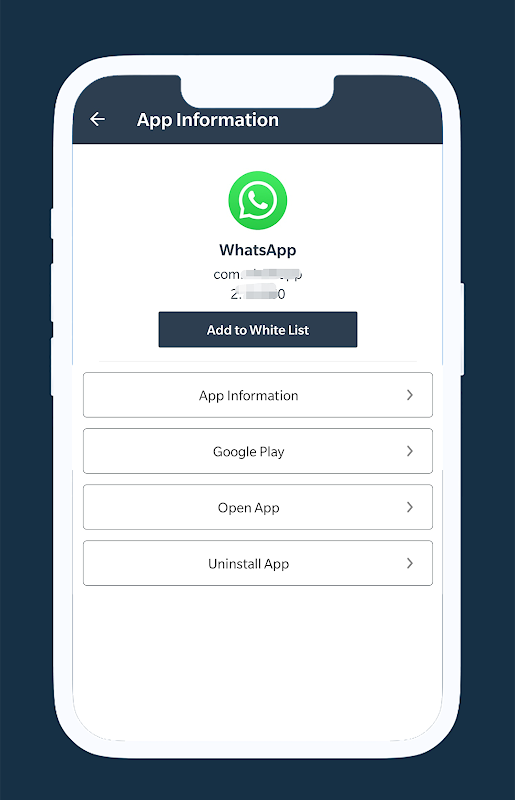Click the phone's lowest left-side volume button
Viewport: 515px width, 800px height.
coord(52,367)
